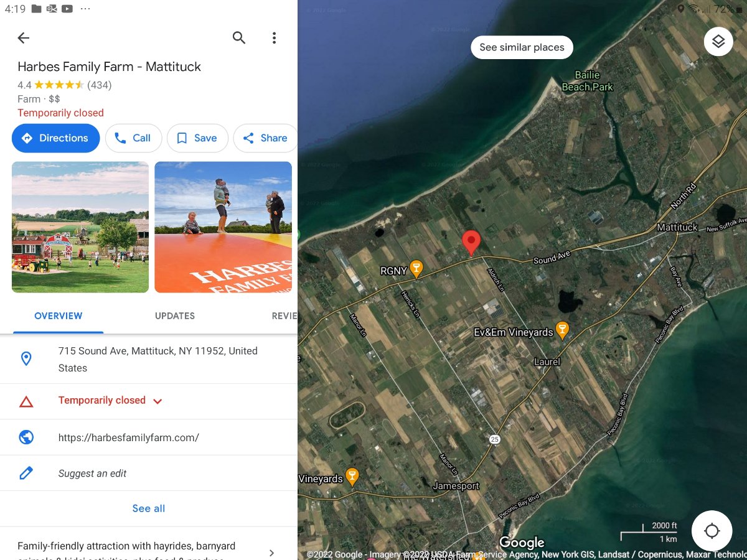Tap the Bailie Beach Park label
Image resolution: width=747 pixels, height=560 pixels.
point(588,81)
